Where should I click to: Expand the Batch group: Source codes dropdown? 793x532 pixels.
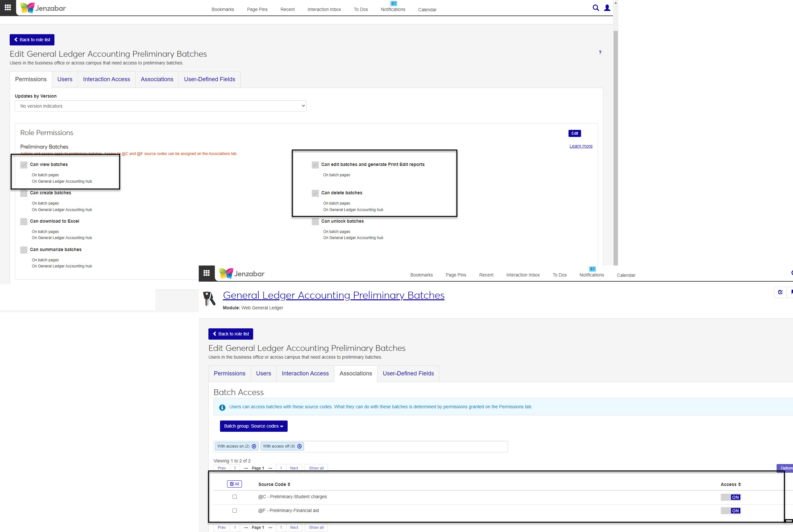tap(253, 426)
